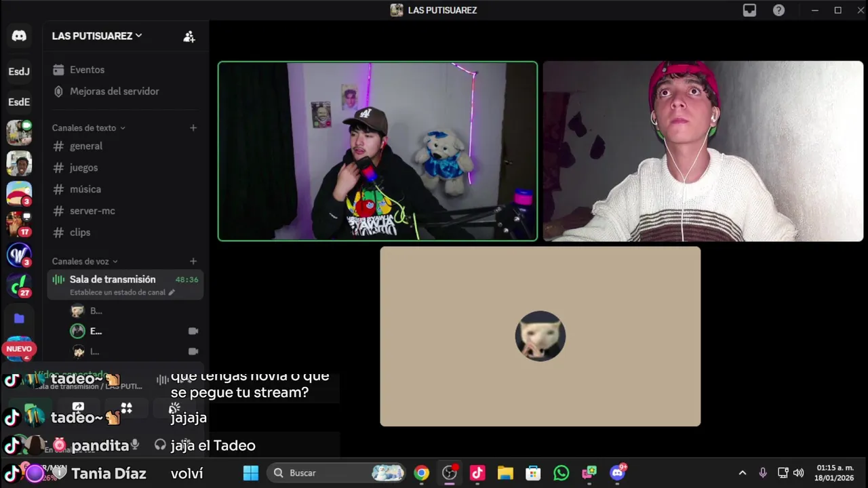Open Discord home direct messages
Viewport: 868px width, 488px height.
click(19, 36)
